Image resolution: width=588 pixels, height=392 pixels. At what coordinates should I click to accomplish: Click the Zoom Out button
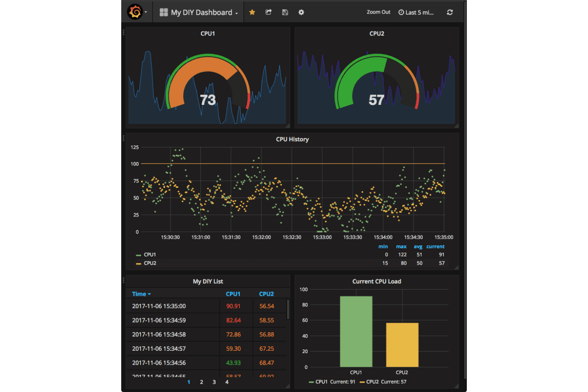[x=378, y=12]
